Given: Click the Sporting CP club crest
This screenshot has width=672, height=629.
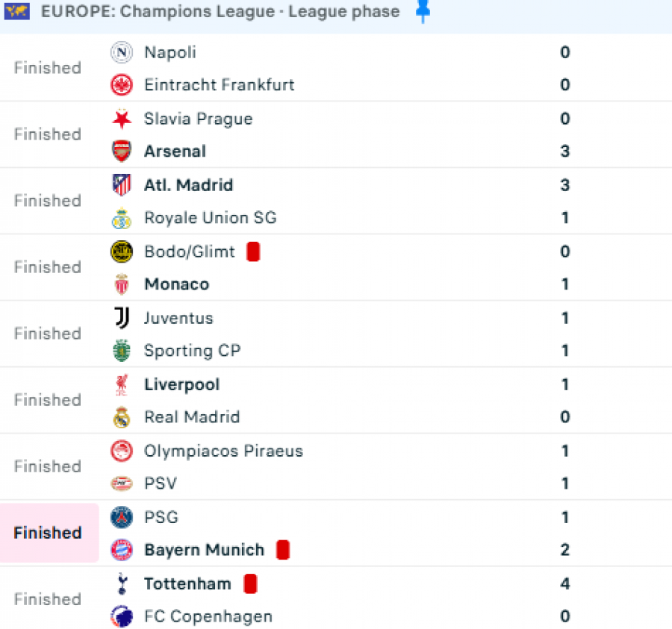Looking at the screenshot, I should 122,351.
